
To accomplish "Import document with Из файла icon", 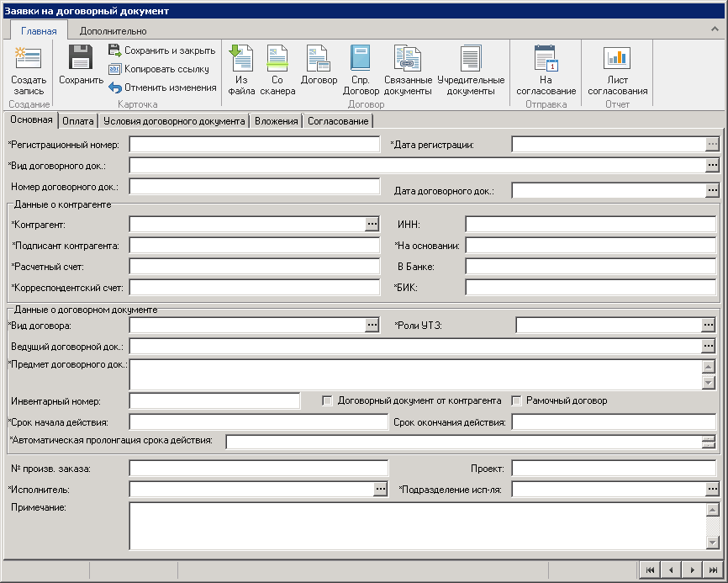I will 241,70.
